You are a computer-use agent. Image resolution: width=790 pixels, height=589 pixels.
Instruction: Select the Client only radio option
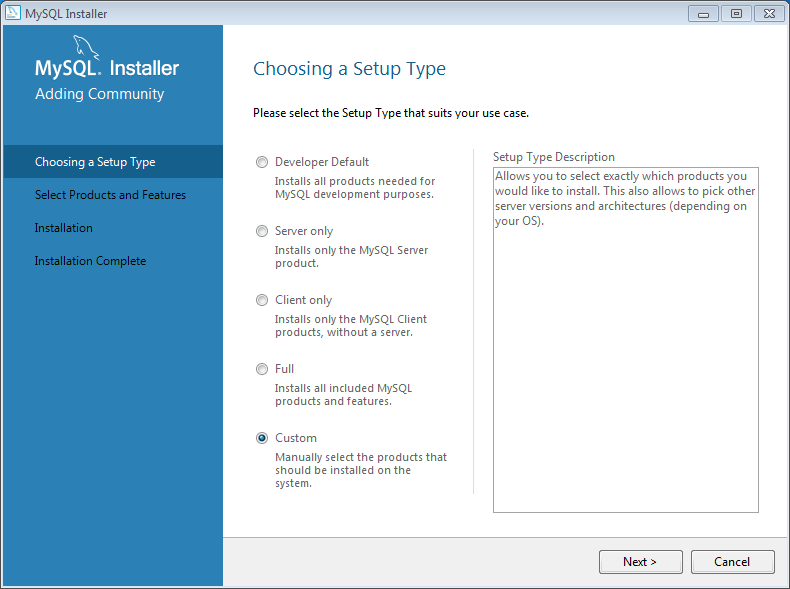(262, 300)
